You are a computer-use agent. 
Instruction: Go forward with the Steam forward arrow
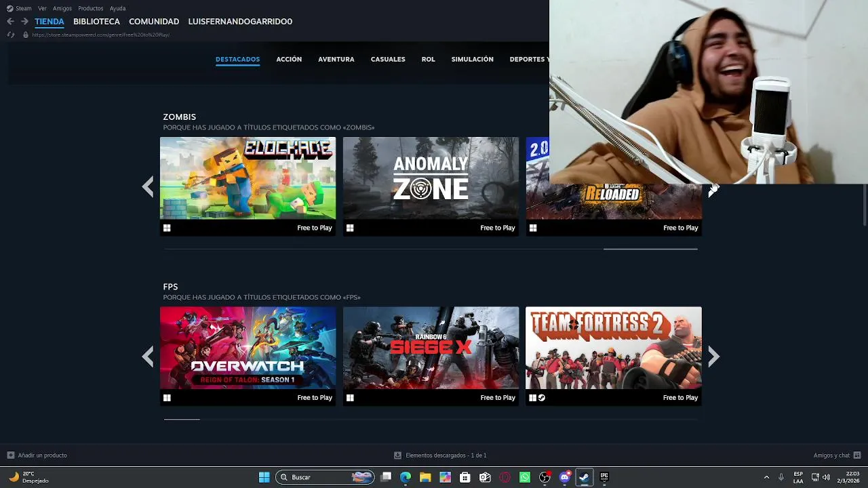point(24,22)
